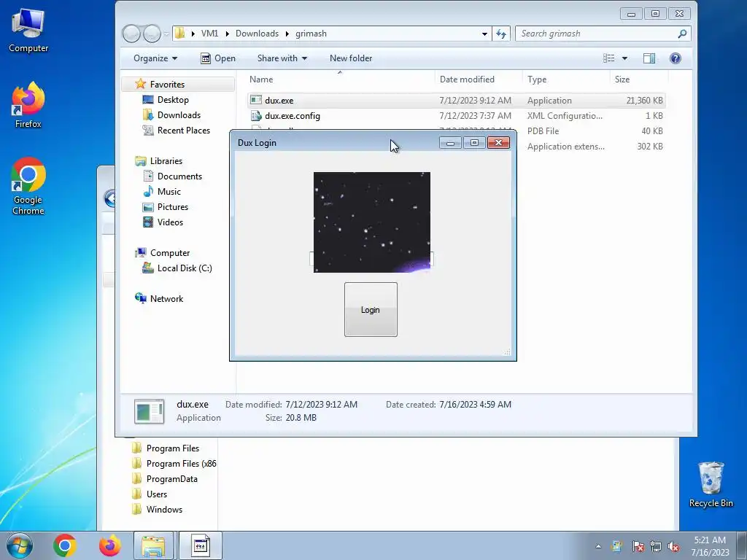The image size is (747, 560).
Task: Click the Chrome icon in the taskbar
Action: point(65,545)
